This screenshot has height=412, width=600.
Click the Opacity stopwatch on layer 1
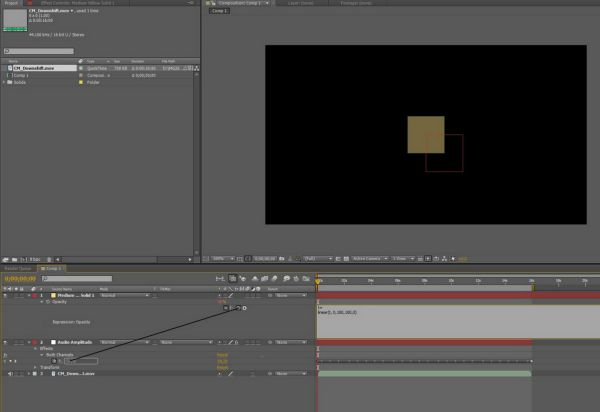(x=48, y=302)
